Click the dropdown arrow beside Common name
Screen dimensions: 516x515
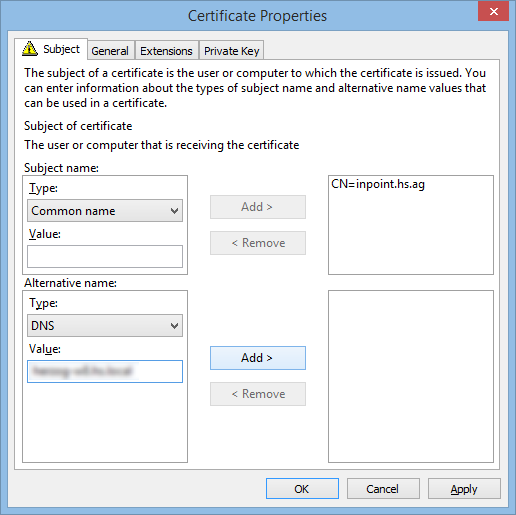point(174,211)
